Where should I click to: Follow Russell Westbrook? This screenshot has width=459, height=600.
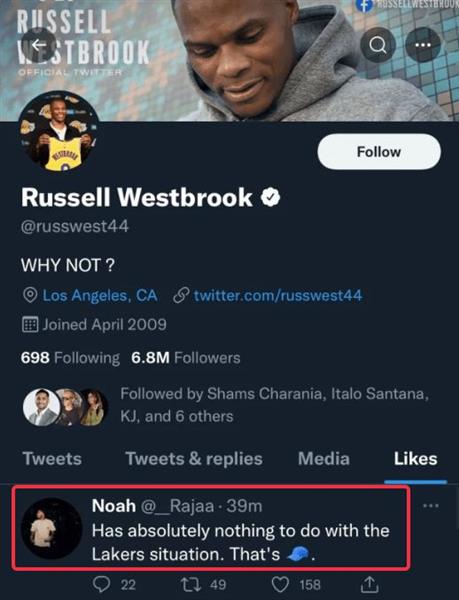coord(379,152)
